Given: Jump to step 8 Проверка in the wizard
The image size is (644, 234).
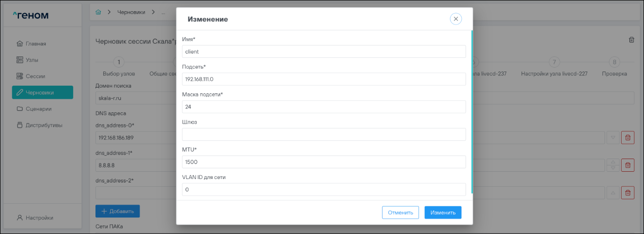Looking at the screenshot, I should click(614, 62).
